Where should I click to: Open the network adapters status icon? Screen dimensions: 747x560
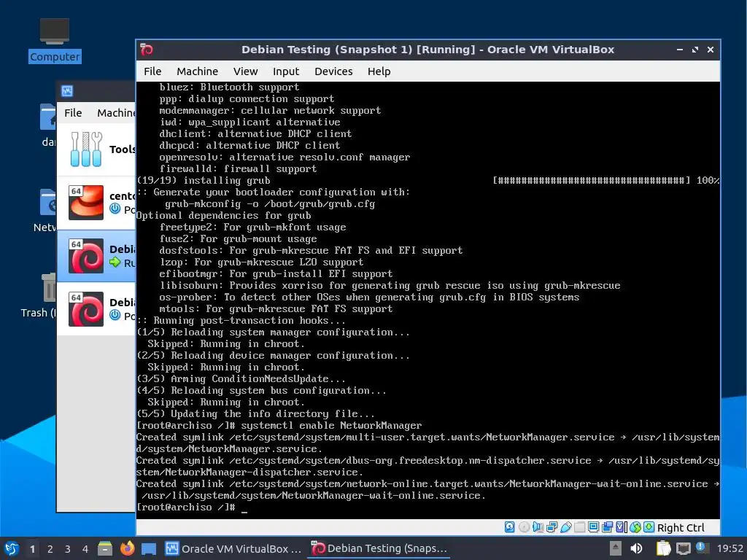click(551, 527)
